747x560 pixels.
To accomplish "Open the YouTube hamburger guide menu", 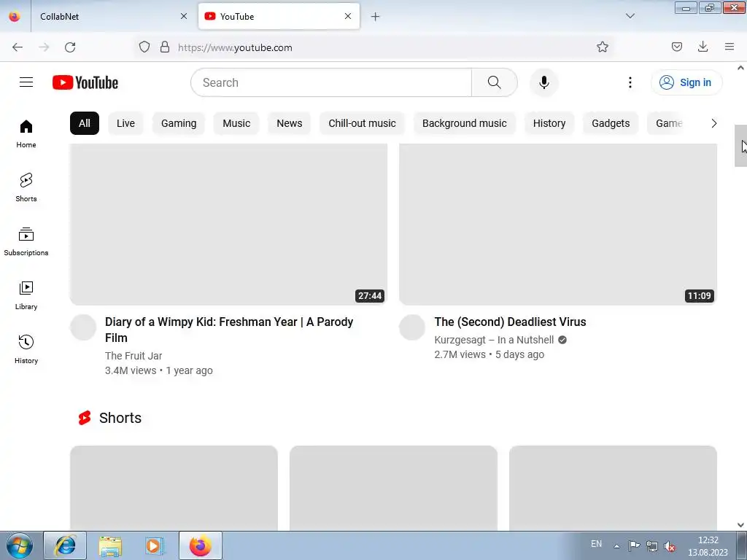I will [x=26, y=82].
